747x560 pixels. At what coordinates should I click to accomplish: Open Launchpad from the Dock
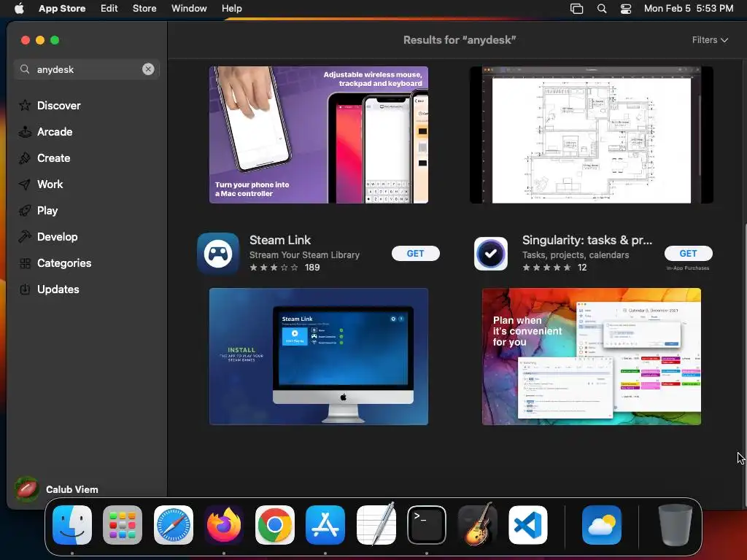pyautogui.click(x=123, y=525)
